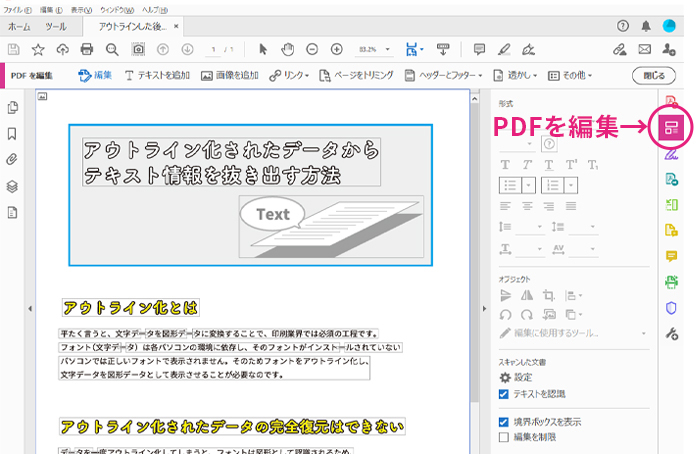Click the Print icon
The image size is (700, 454).
[x=87, y=49]
